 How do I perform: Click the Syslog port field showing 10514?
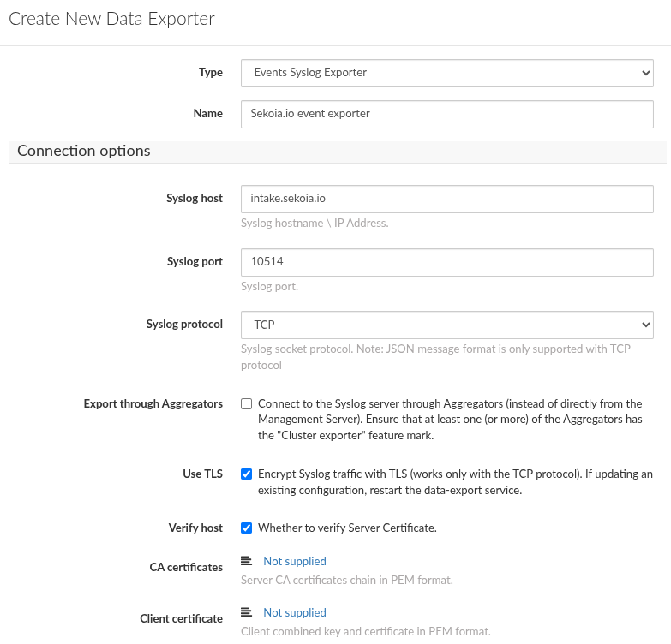point(446,262)
